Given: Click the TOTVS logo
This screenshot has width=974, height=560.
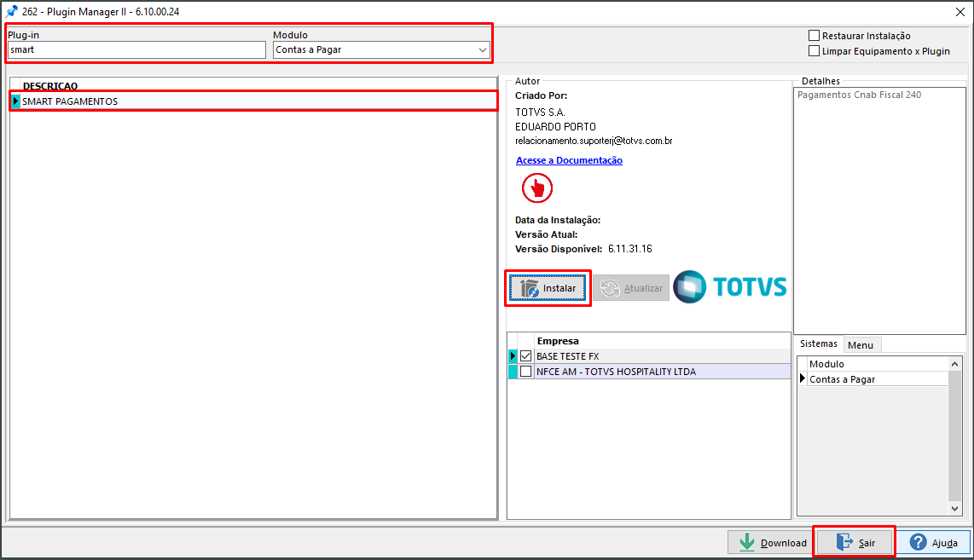Looking at the screenshot, I should 730,288.
